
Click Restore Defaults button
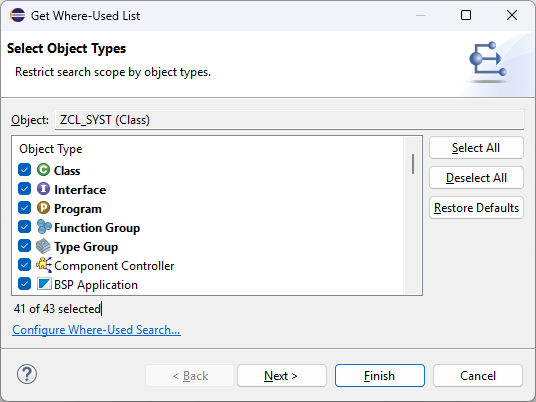(x=476, y=208)
